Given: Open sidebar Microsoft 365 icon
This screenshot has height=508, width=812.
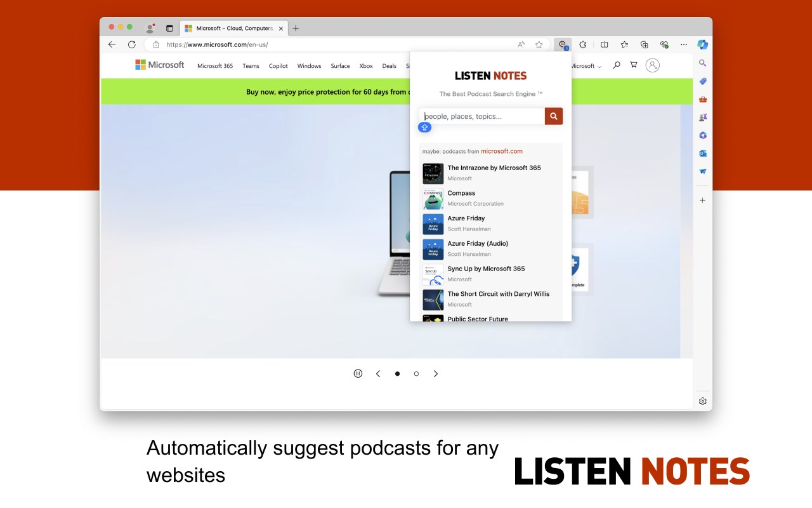Looking at the screenshot, I should pyautogui.click(x=702, y=135).
